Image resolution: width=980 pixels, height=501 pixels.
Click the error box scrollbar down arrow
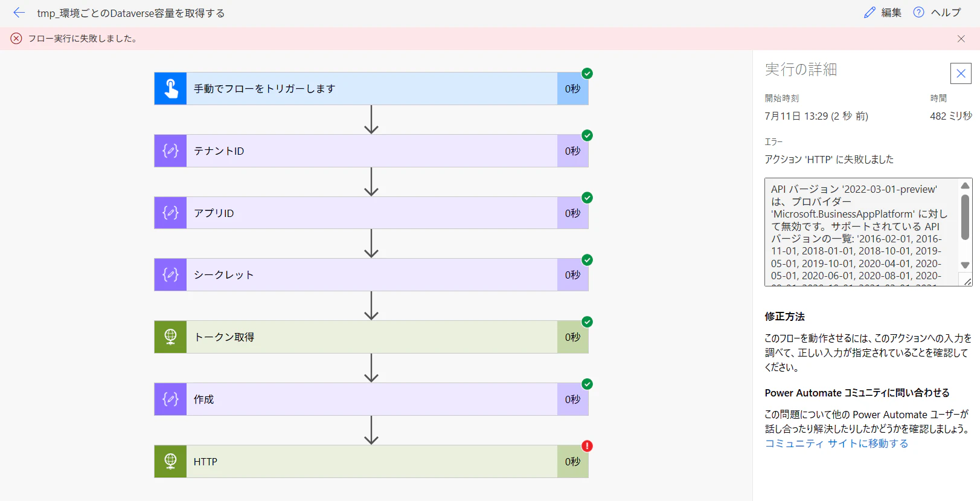tap(965, 265)
